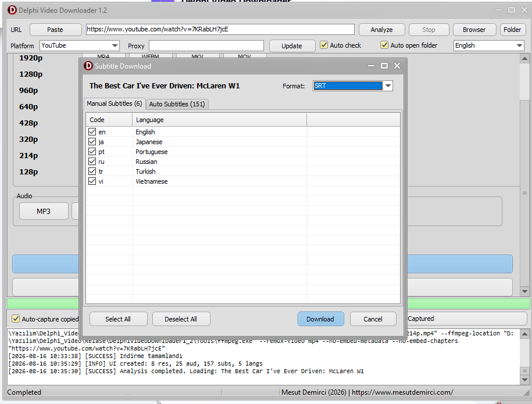Expand the Platform YouTube dropdown

coord(115,45)
